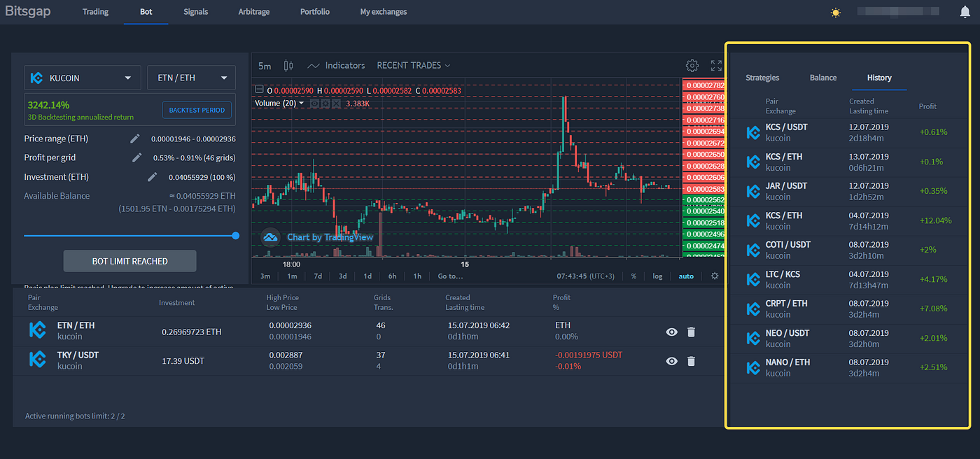980x459 pixels.
Task: Click Go to... on chart
Action: point(451,276)
